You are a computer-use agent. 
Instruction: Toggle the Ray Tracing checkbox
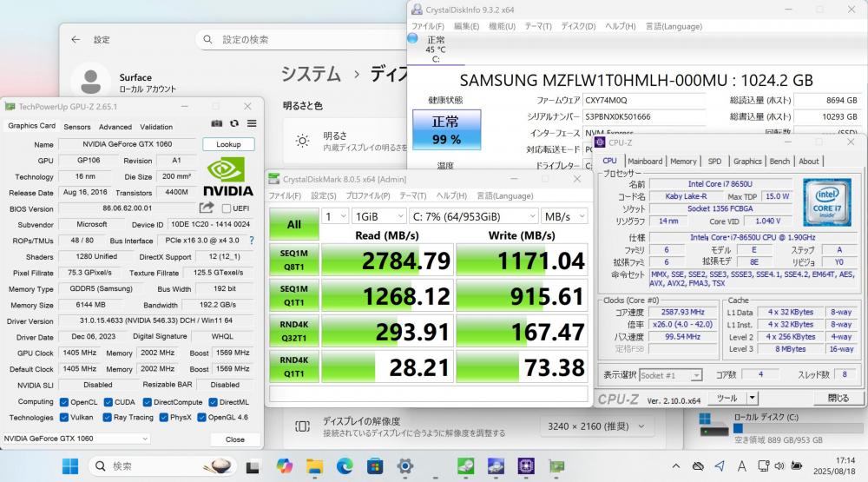click(x=108, y=417)
